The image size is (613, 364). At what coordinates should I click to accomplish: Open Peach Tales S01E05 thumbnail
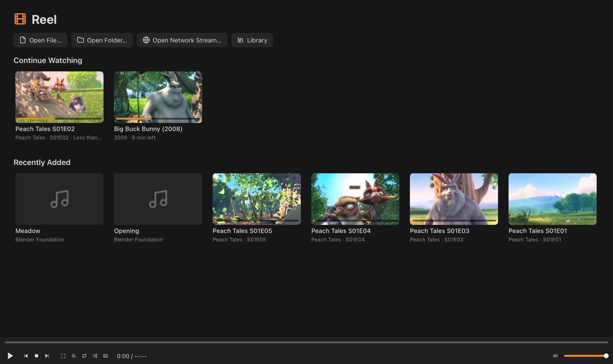[257, 199]
